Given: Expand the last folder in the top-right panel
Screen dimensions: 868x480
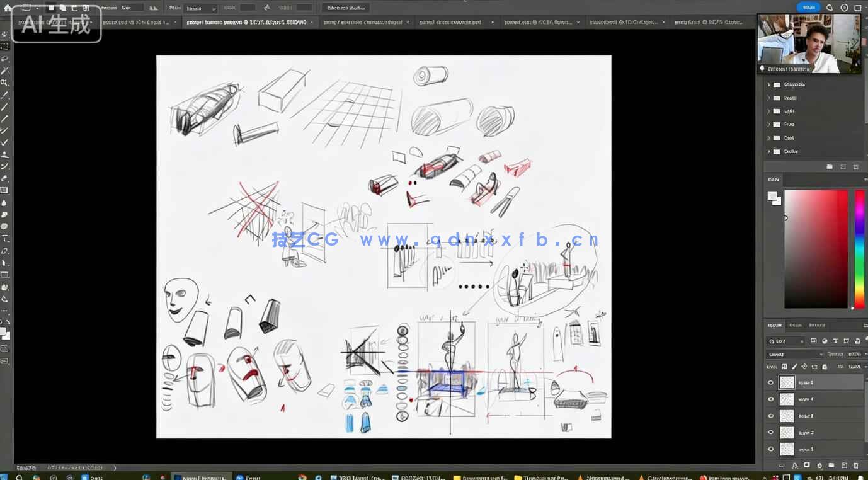Looking at the screenshot, I should pos(768,151).
